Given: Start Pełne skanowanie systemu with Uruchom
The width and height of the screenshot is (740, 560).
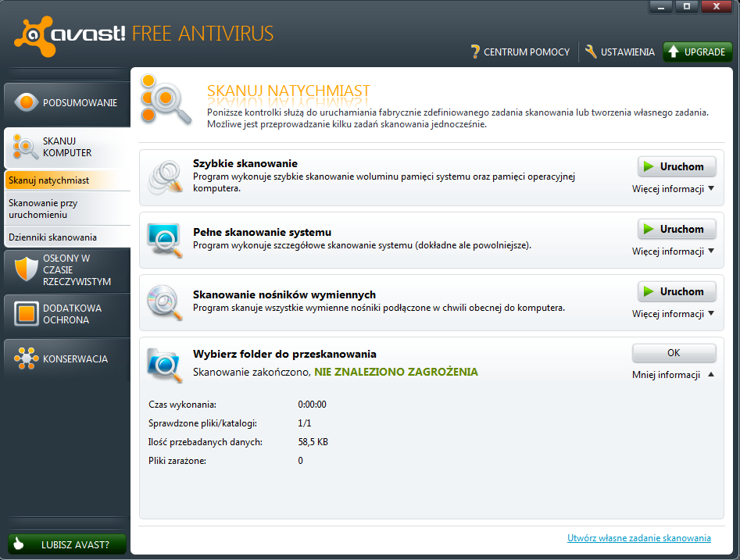Looking at the screenshot, I should [677, 229].
